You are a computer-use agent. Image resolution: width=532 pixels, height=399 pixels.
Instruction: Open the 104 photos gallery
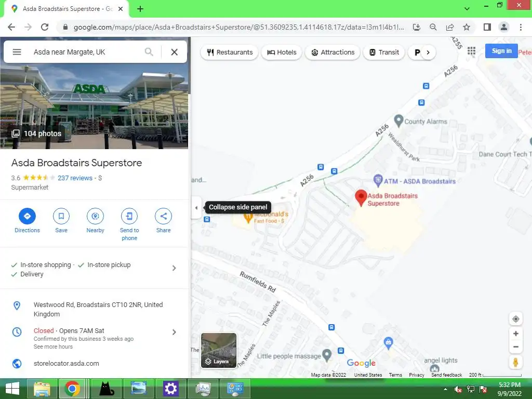37,134
